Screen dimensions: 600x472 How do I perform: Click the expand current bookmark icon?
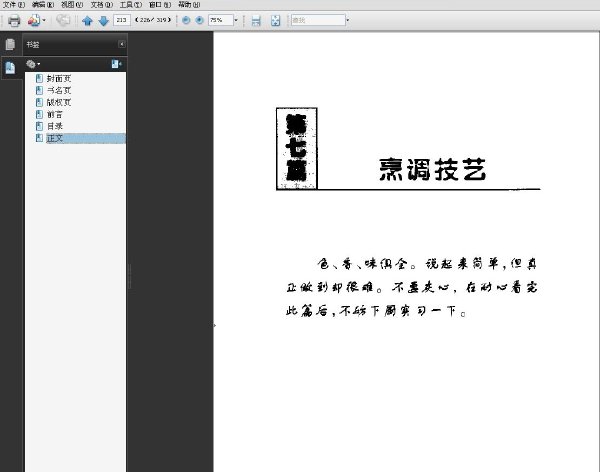click(116, 64)
